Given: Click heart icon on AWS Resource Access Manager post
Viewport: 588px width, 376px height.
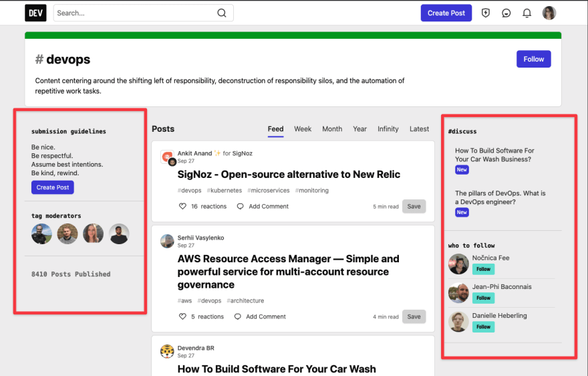Looking at the screenshot, I should [x=182, y=316].
